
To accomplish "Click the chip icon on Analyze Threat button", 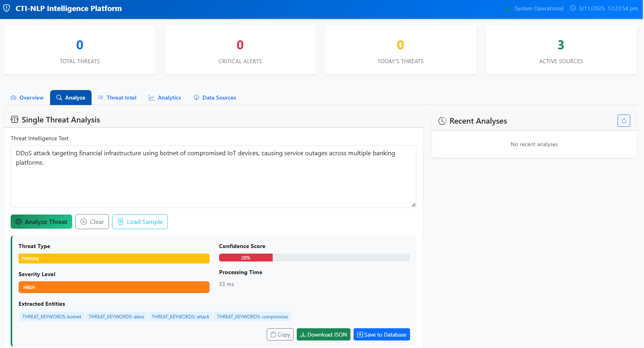I will click(19, 222).
